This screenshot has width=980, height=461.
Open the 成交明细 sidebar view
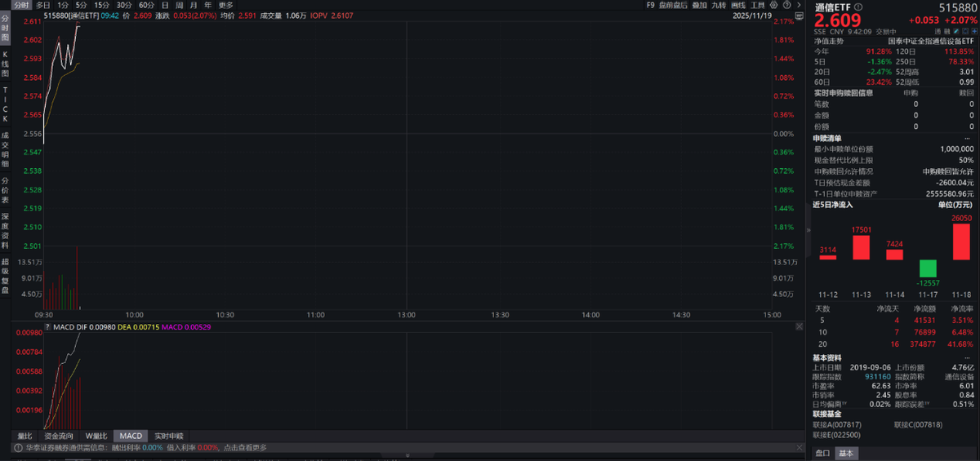(x=5, y=150)
